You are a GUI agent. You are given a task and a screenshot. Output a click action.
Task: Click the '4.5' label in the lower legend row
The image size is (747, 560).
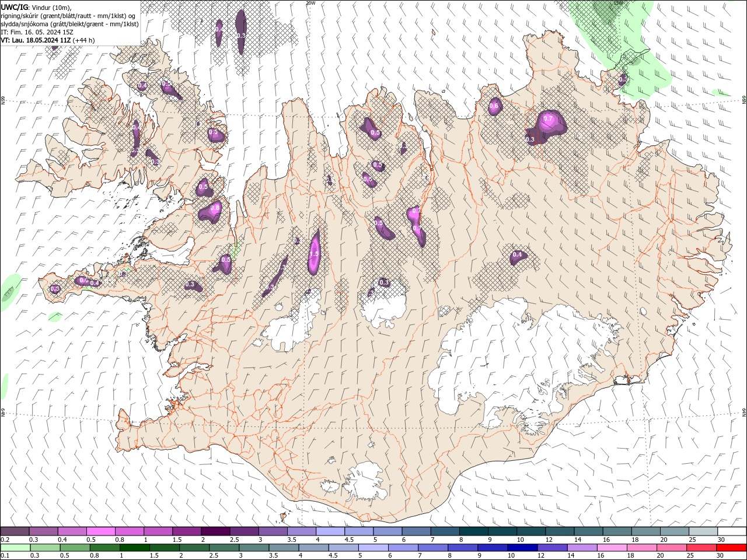(x=333, y=556)
